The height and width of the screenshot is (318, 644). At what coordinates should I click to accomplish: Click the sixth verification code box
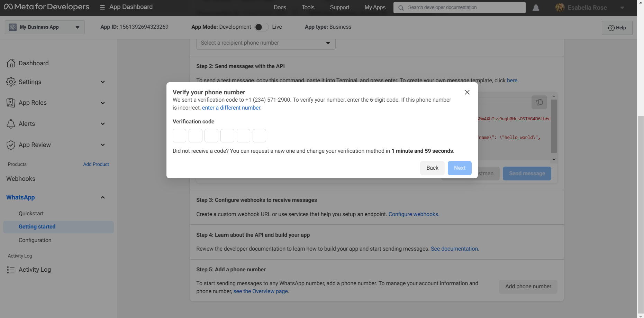259,135
